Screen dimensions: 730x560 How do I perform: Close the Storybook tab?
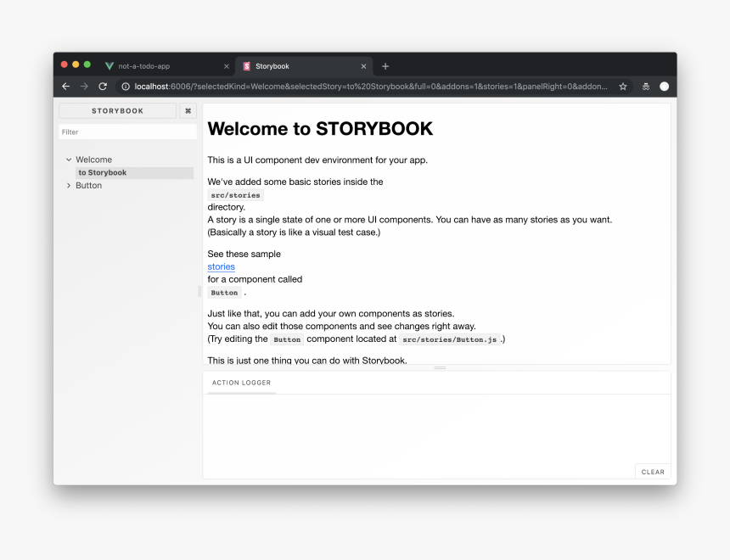pyautogui.click(x=363, y=66)
